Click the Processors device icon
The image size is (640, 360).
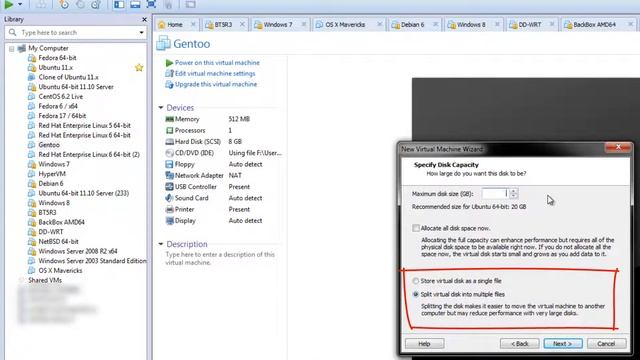pyautogui.click(x=169, y=131)
